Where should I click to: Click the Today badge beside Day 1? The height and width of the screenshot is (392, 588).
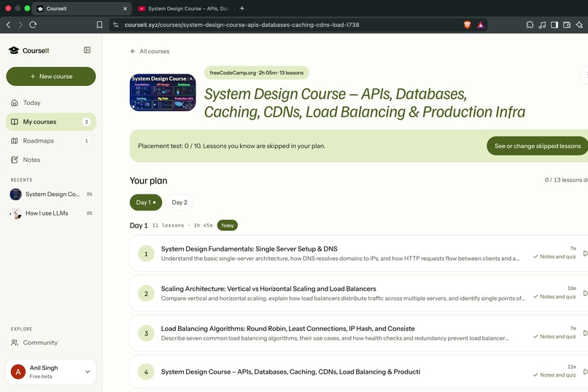coord(228,225)
